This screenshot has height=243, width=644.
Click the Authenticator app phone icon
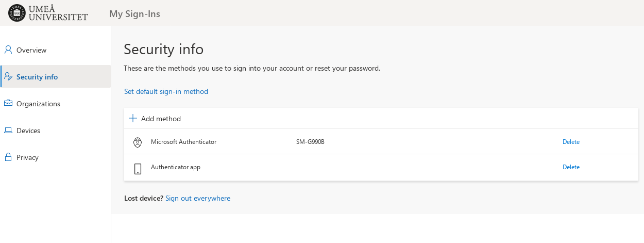(138, 169)
